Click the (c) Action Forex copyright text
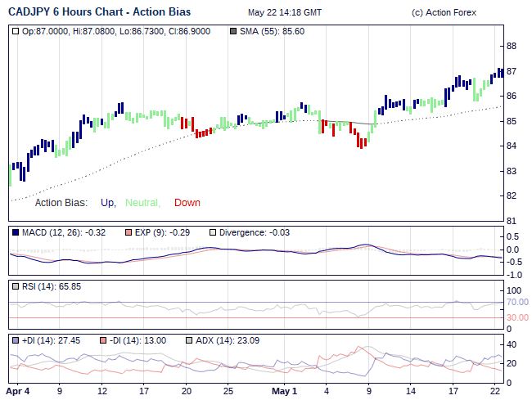This screenshot has width=532, height=400. (444, 13)
